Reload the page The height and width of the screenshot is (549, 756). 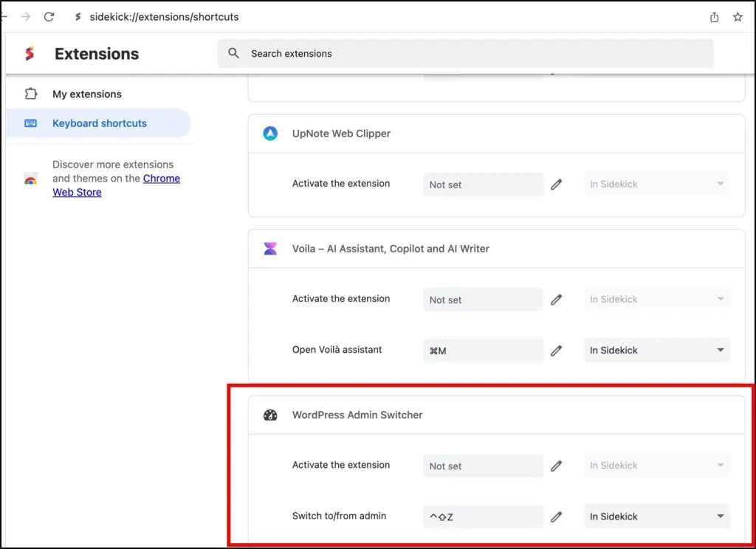point(49,17)
